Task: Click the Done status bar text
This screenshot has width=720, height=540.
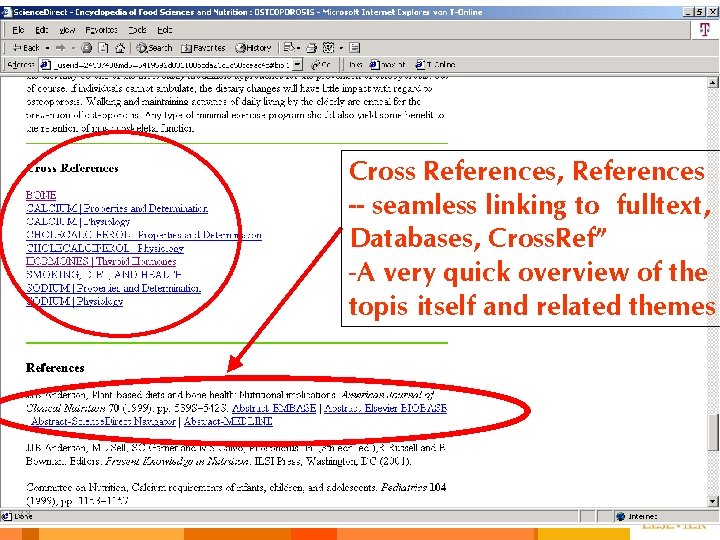Action: (x=23, y=517)
